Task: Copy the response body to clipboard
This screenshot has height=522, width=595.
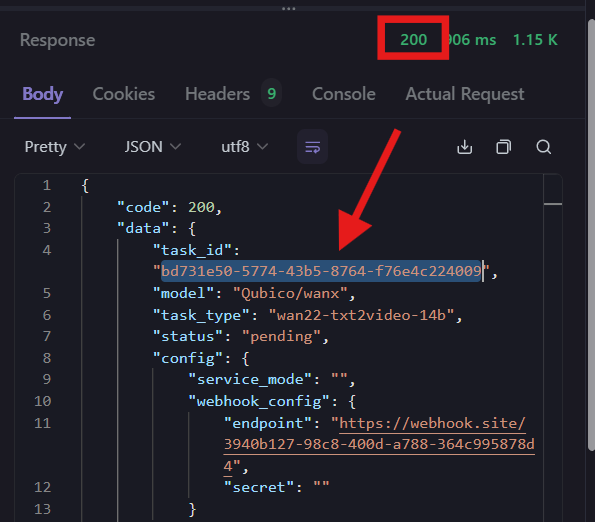Action: (504, 147)
